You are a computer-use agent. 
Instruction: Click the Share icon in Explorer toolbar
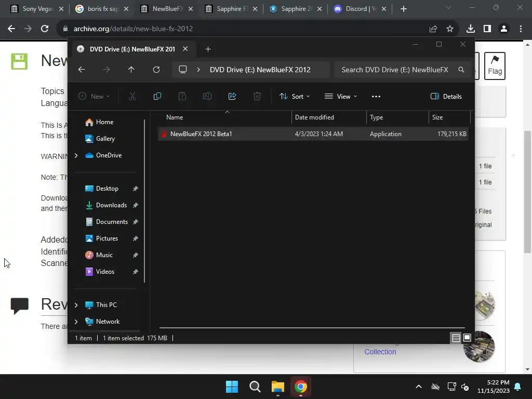pos(232,96)
